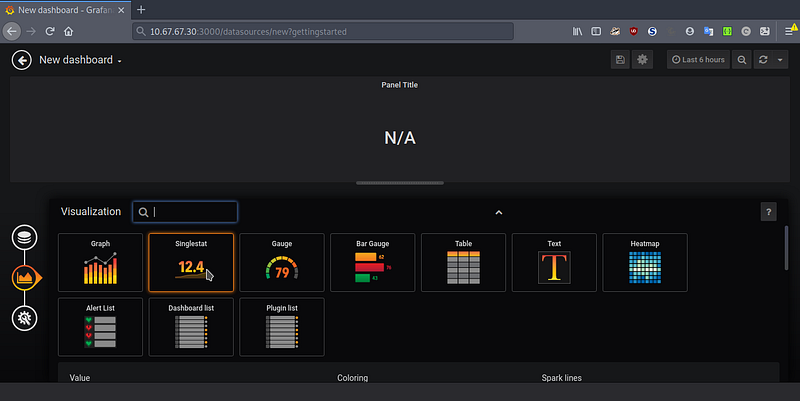The image size is (800, 401).
Task: Collapse the visualization picker chevron
Action: (499, 212)
